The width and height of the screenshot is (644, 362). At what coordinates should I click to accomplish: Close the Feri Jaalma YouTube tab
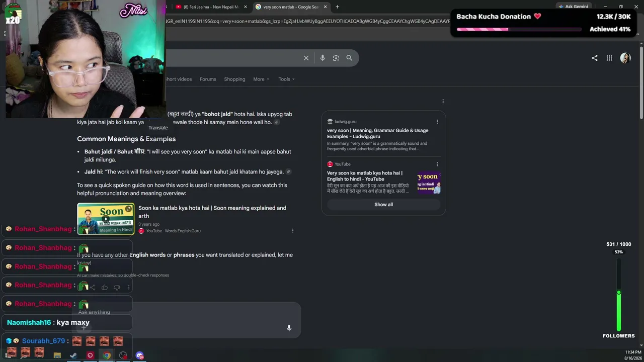(x=246, y=7)
